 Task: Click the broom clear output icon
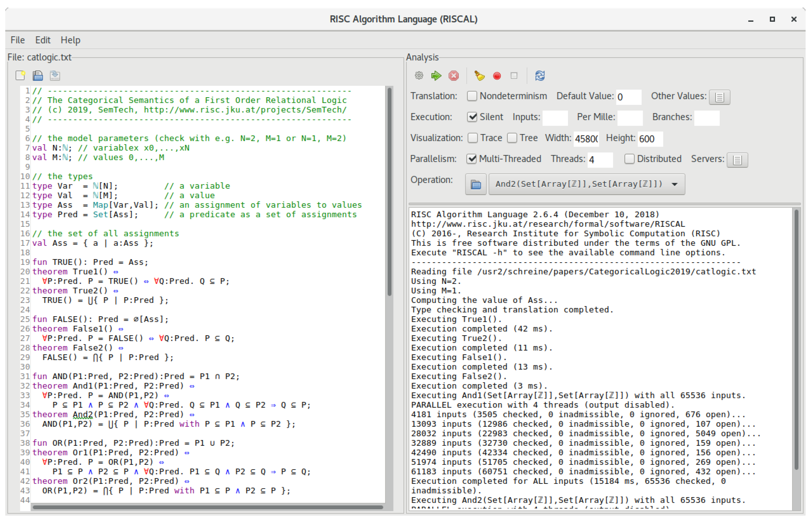tap(480, 76)
